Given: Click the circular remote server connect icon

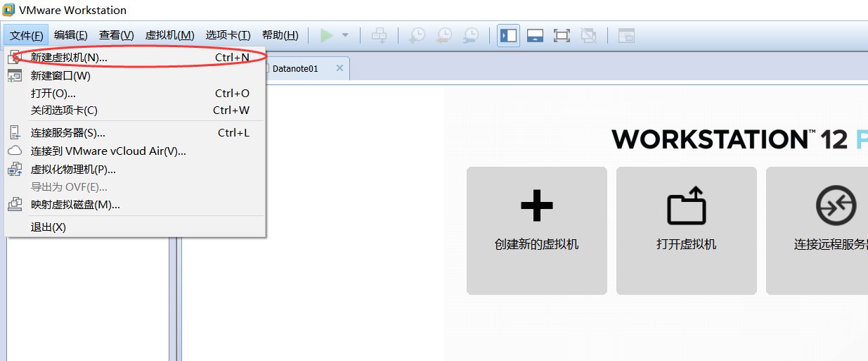Looking at the screenshot, I should (836, 205).
